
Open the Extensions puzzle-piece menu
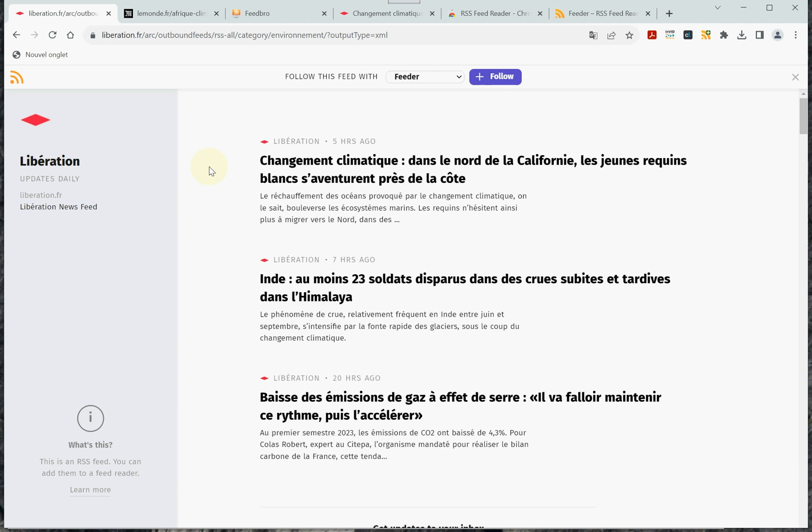tap(724, 35)
